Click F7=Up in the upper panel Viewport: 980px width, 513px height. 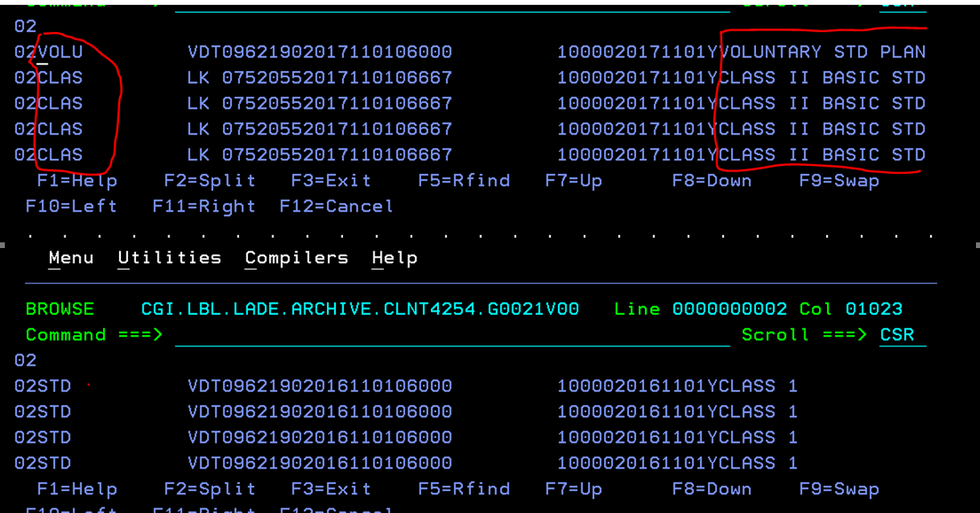click(x=573, y=181)
